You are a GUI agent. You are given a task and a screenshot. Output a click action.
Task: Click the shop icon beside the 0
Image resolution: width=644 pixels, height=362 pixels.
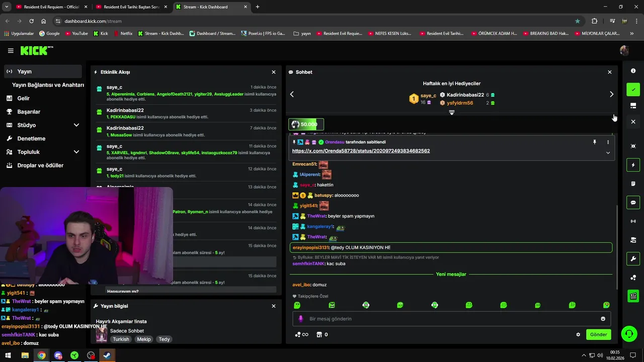coord(319,334)
